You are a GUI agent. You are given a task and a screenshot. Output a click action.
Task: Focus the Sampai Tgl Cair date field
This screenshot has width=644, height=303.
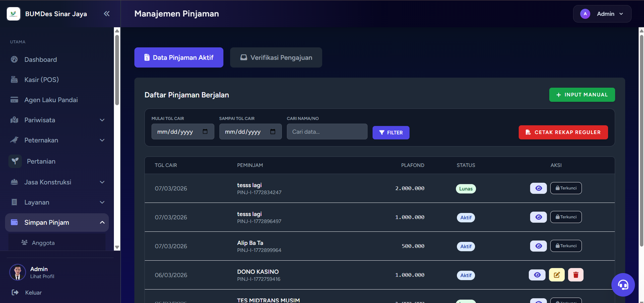click(250, 132)
